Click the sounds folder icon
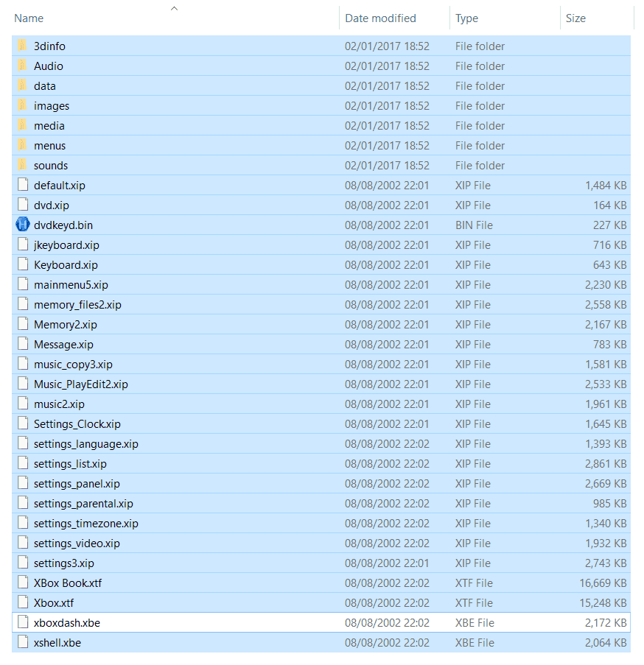Screen dimensions: 644x665 coord(23,165)
